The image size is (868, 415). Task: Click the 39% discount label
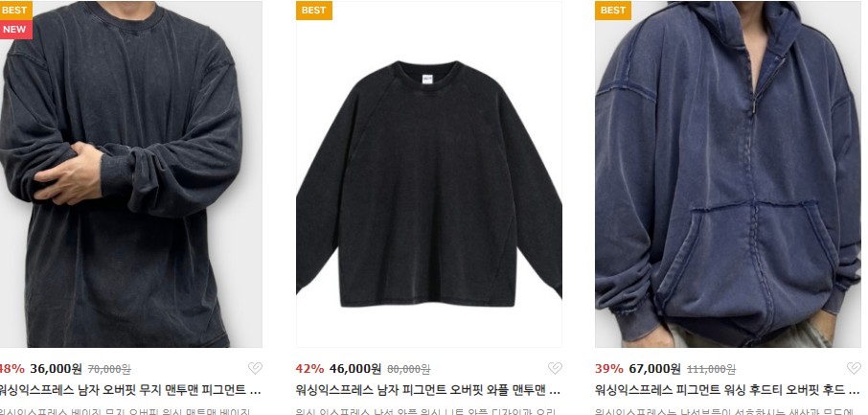(x=609, y=368)
